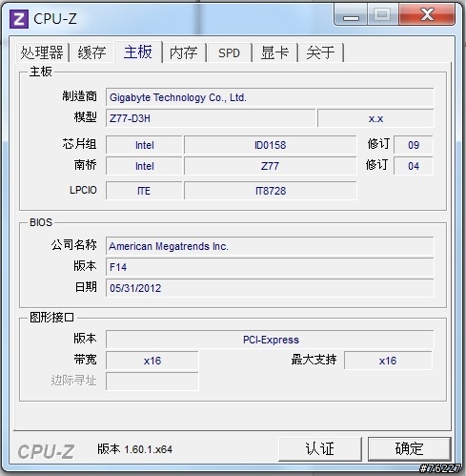Viewport: 466px width, 476px height.
Task: Click the chipset revision 09 field
Action: click(x=414, y=145)
